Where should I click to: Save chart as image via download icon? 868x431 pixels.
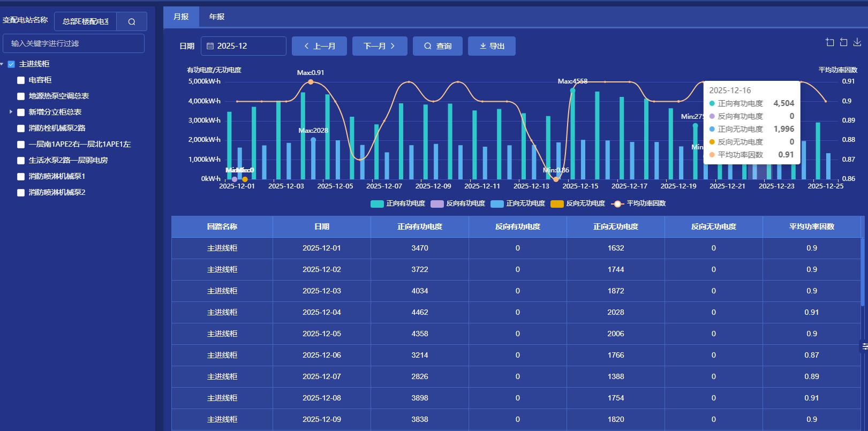(857, 42)
